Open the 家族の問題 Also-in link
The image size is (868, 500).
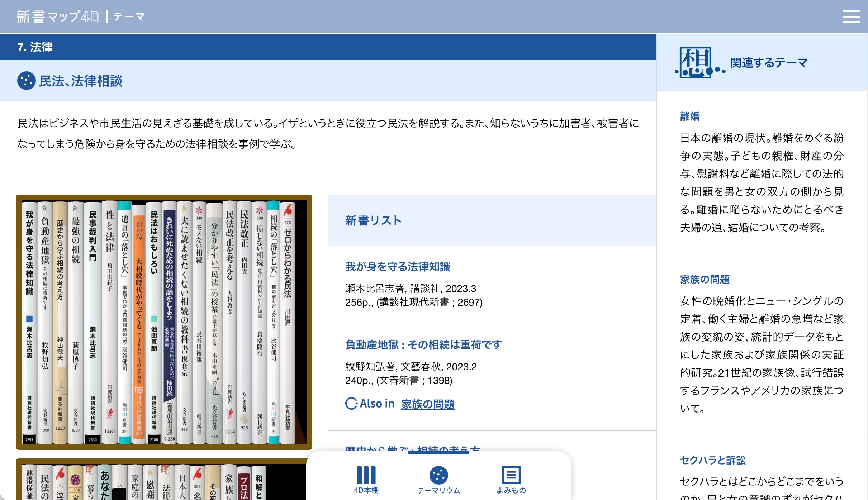[428, 404]
